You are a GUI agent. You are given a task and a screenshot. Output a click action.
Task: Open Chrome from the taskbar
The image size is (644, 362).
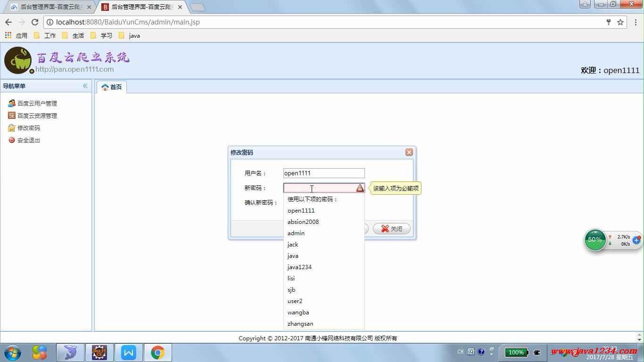[158, 353]
